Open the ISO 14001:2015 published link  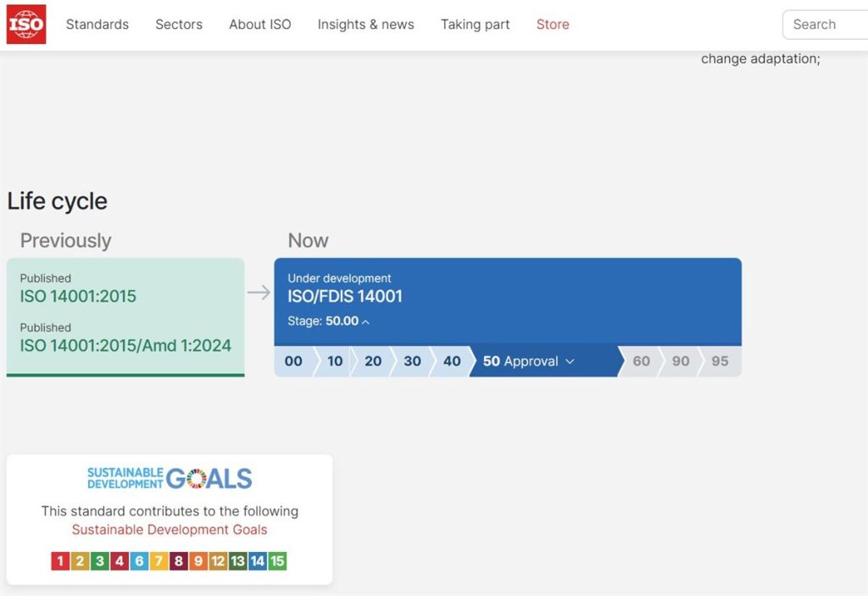tap(78, 297)
